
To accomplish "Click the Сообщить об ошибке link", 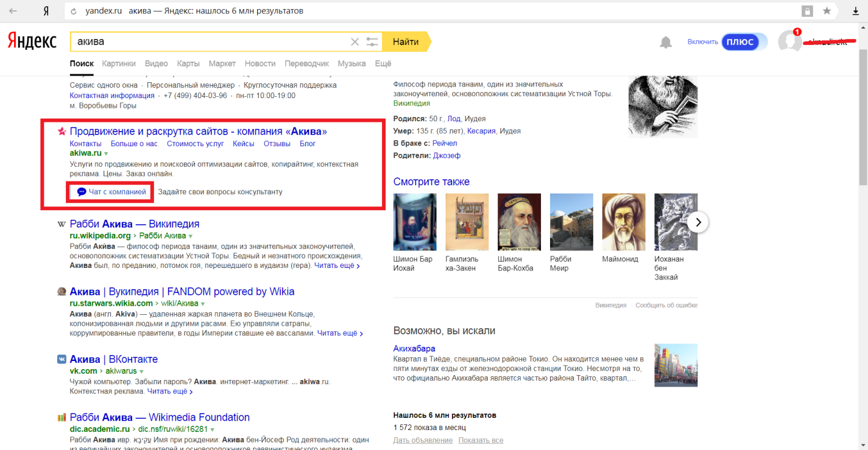I will tap(666, 305).
